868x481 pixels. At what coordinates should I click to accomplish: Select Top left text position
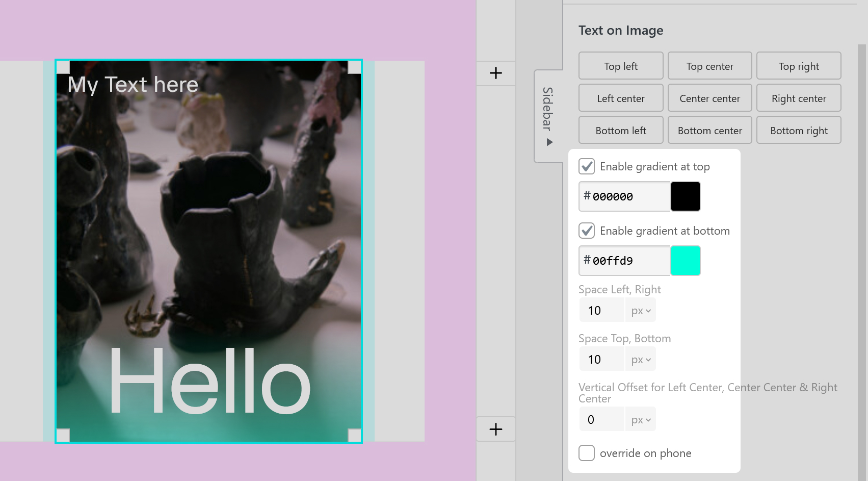(621, 66)
